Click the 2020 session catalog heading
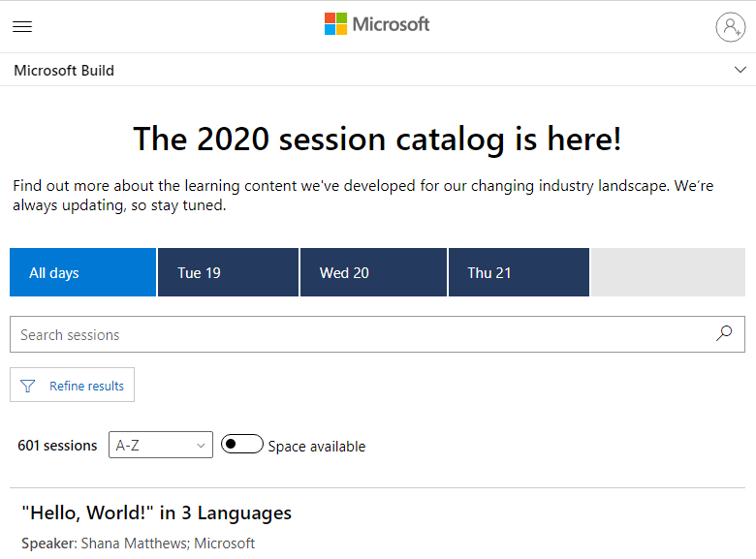The height and width of the screenshot is (559, 756). 377,140
